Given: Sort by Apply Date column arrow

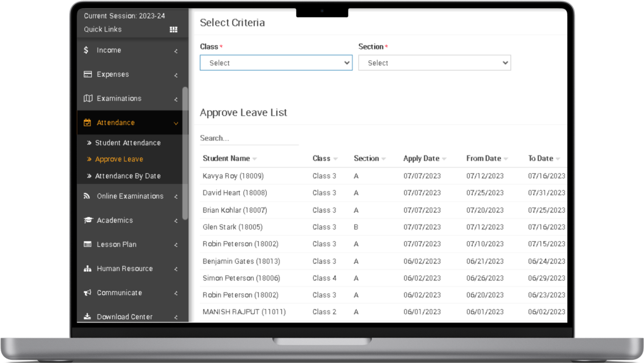Looking at the screenshot, I should click(444, 159).
